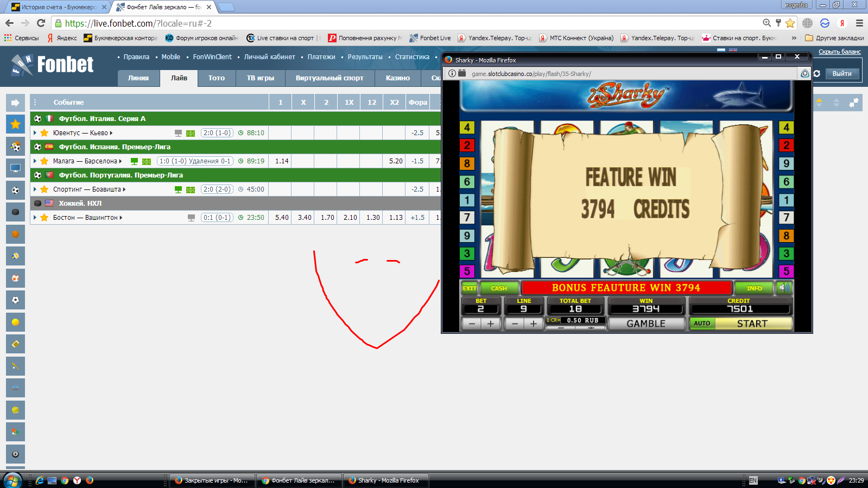
Task: Select the monitor broadcast filter in sidebar
Action: click(x=15, y=168)
